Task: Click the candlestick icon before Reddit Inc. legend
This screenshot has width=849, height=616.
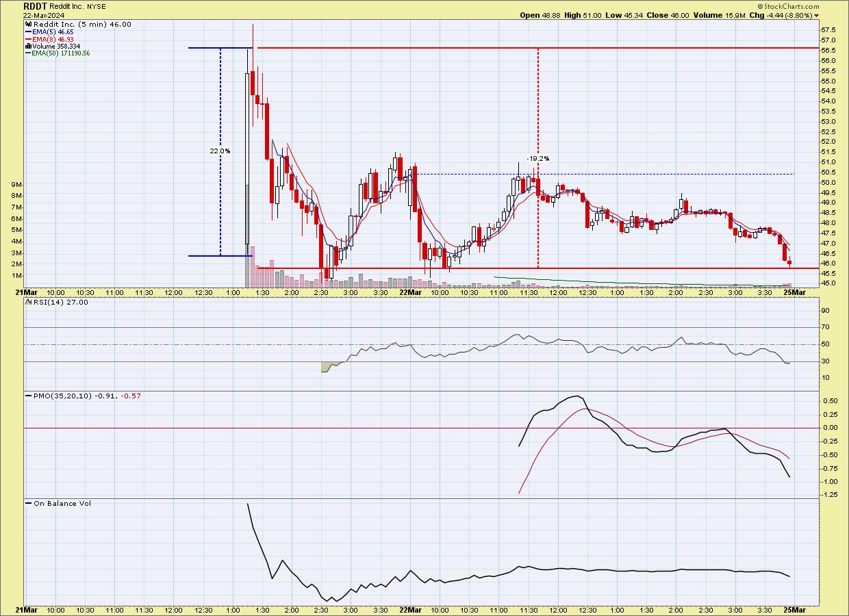Action: [27, 25]
